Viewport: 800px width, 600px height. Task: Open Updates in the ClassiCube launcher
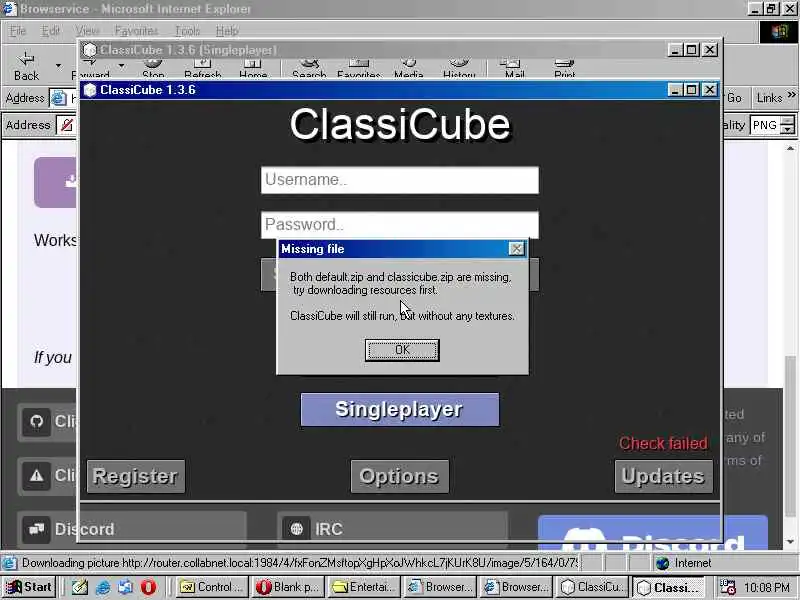[663, 476]
